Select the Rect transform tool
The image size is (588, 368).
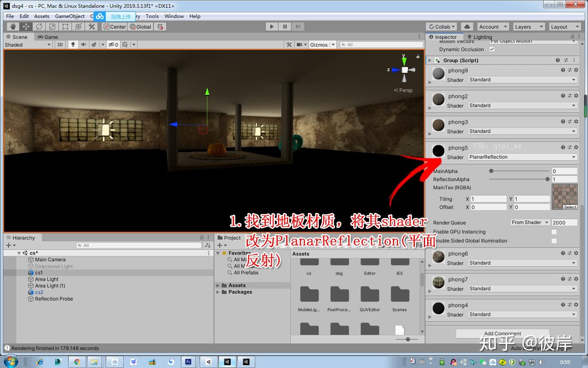(65, 26)
